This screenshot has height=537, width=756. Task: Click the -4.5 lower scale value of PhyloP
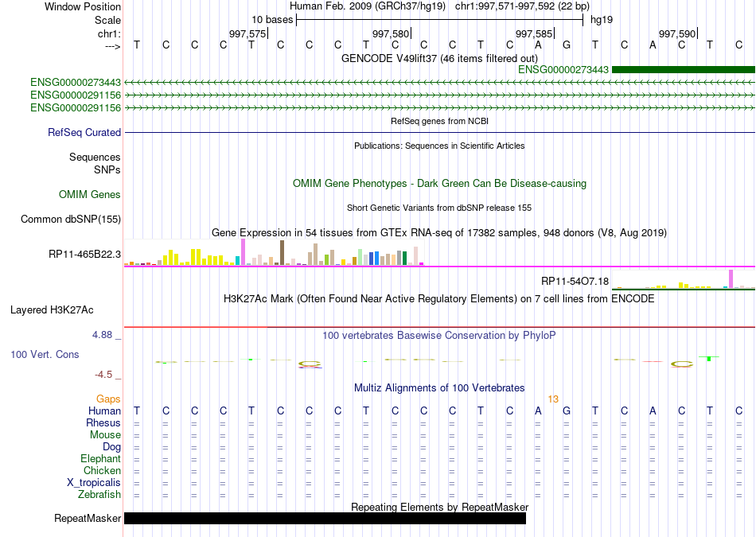[103, 375]
